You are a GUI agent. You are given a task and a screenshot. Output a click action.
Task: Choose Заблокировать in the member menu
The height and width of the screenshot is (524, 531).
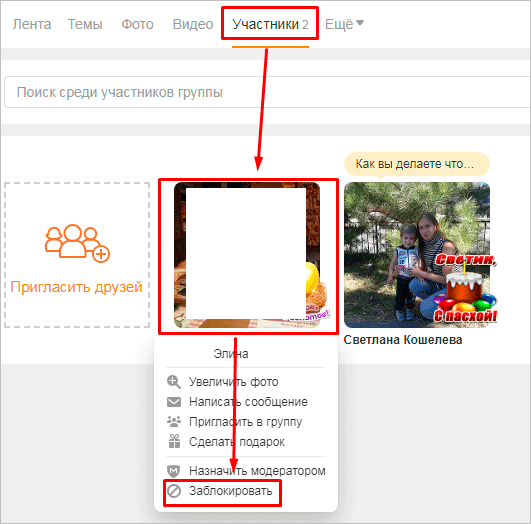coord(230,491)
